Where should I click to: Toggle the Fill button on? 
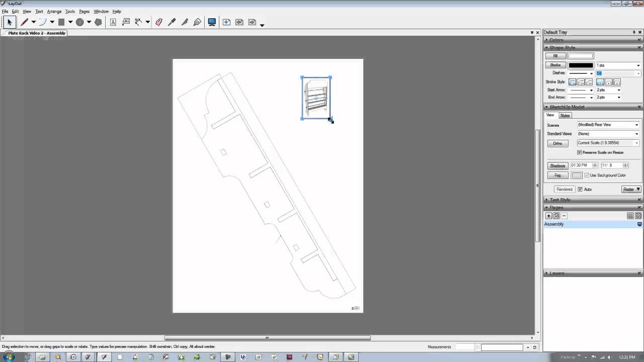coord(555,56)
